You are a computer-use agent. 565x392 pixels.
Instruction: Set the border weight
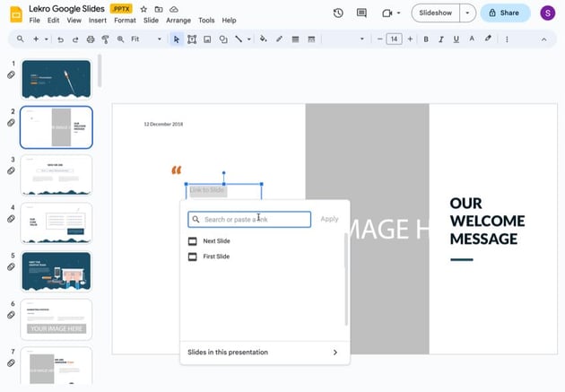click(x=295, y=39)
